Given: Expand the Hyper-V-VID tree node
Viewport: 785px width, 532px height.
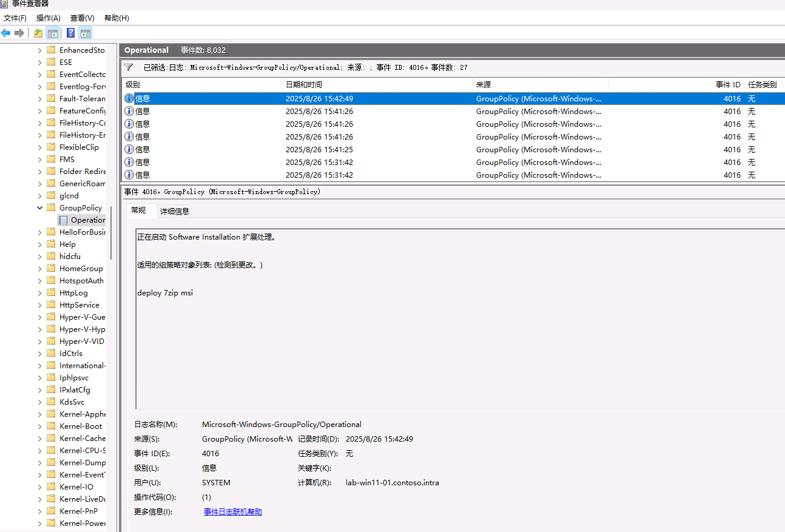Looking at the screenshot, I should coord(40,341).
